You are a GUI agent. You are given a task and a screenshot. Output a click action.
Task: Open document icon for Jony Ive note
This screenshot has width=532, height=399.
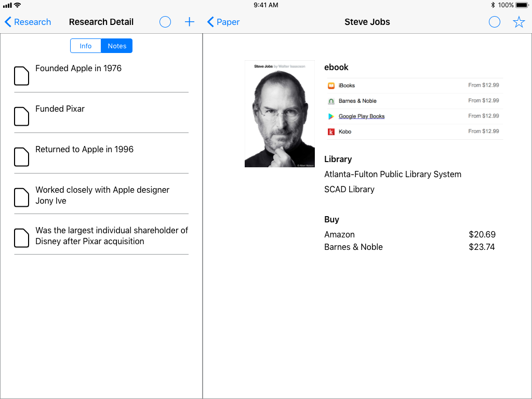pyautogui.click(x=21, y=197)
